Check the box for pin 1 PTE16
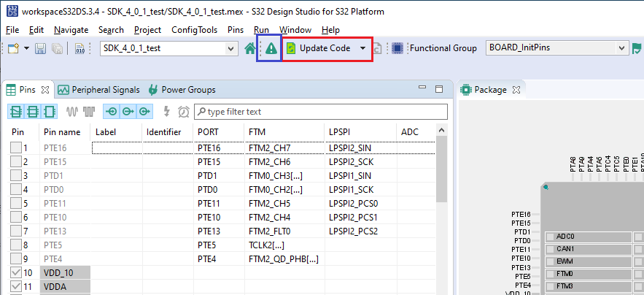The width and height of the screenshot is (644, 295). [x=16, y=147]
